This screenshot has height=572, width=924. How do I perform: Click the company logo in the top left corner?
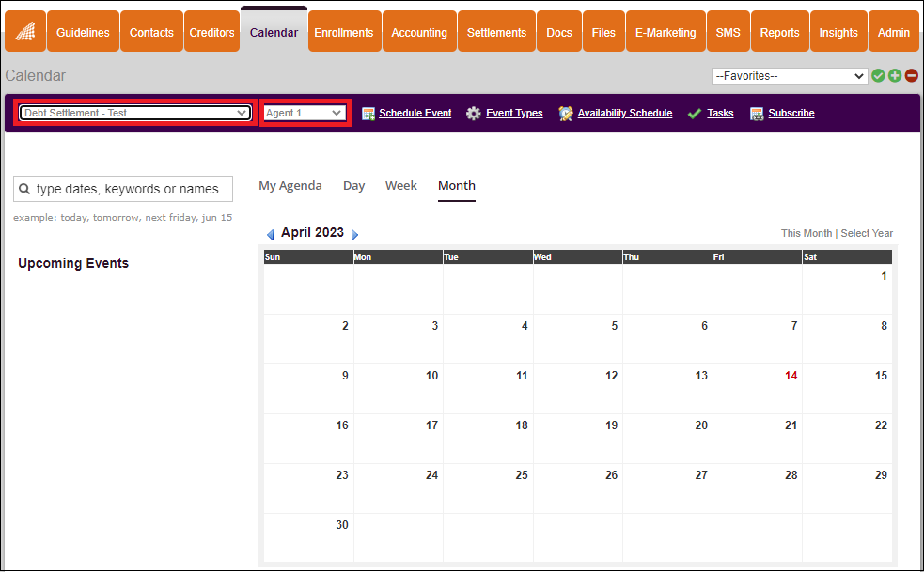click(25, 31)
